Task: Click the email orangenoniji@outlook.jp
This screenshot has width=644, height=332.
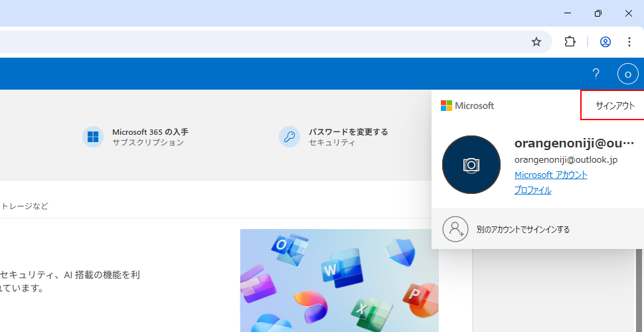Action: coord(566,160)
